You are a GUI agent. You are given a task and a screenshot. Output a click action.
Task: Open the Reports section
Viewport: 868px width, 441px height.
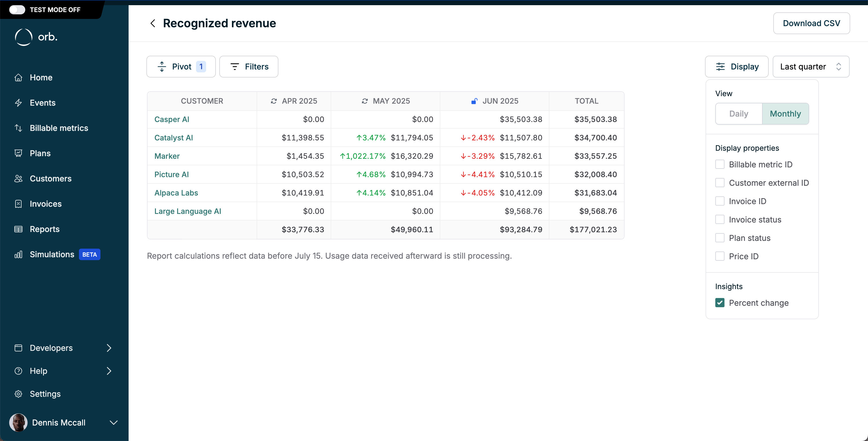[x=44, y=229]
